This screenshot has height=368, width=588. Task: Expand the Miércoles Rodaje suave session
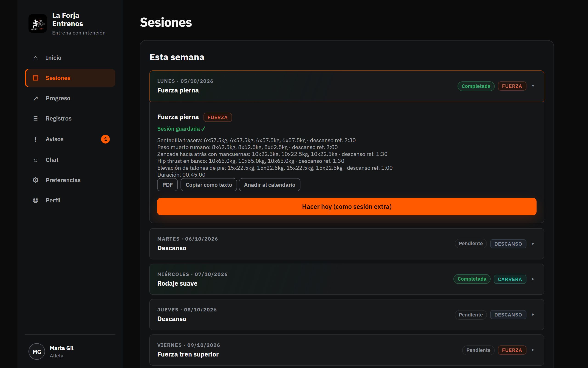pos(346,279)
